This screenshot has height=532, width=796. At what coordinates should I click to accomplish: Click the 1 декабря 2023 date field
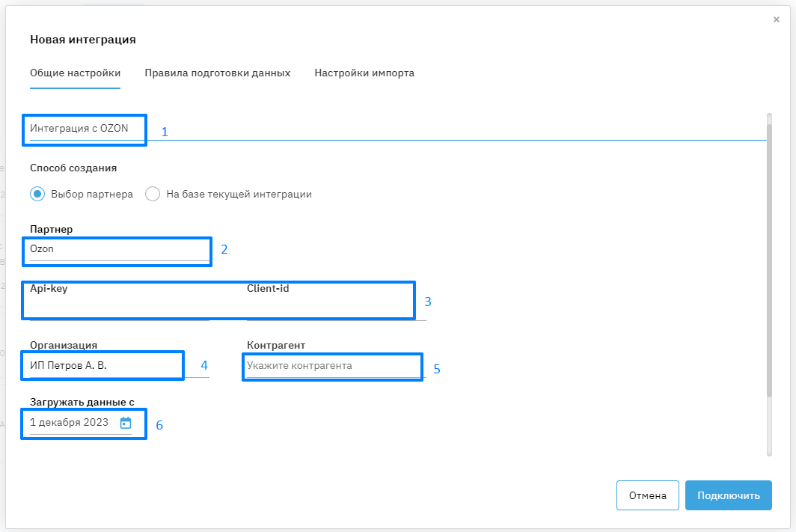[x=70, y=423]
